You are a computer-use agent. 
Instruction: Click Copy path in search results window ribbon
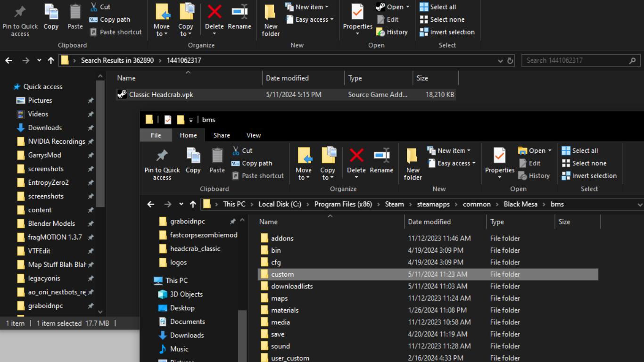pyautogui.click(x=109, y=19)
